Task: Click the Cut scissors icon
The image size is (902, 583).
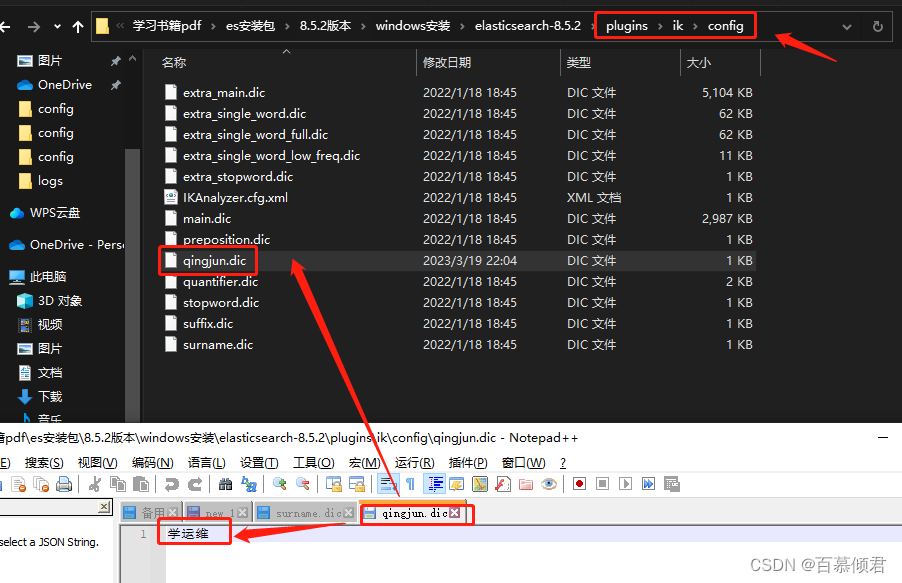Action: (95, 485)
